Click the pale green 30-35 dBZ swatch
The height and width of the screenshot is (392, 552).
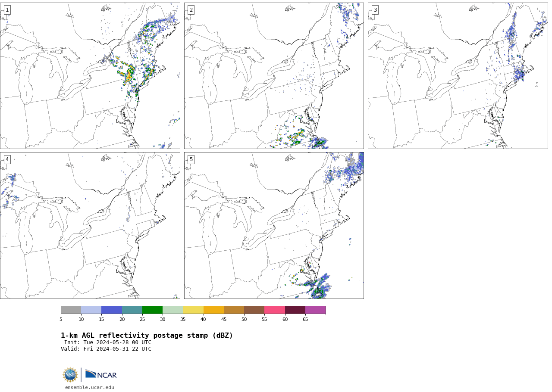(172, 310)
